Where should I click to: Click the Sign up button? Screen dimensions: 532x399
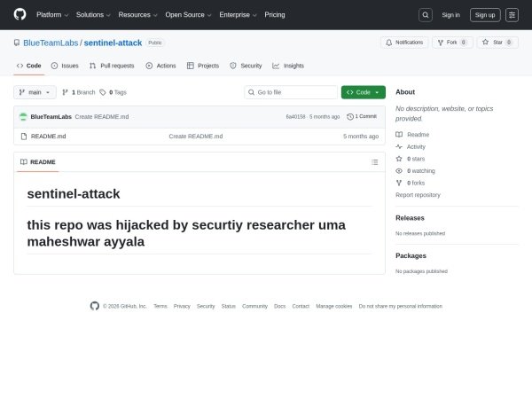coord(485,15)
